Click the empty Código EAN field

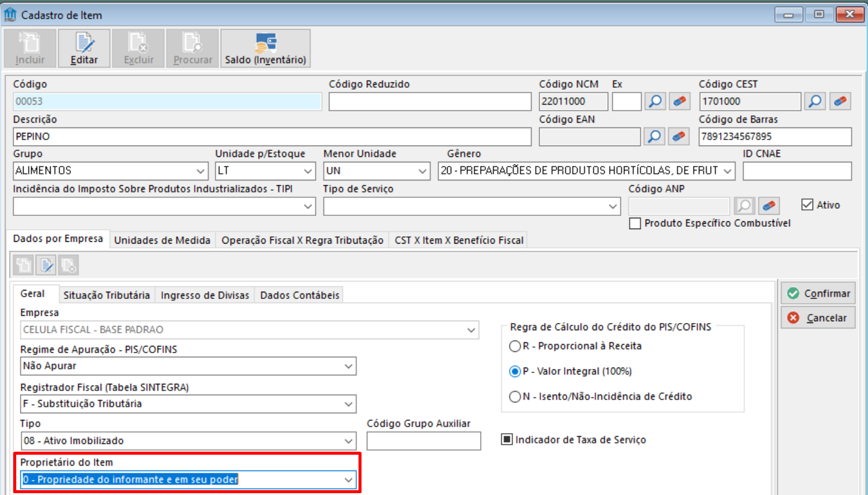point(589,137)
